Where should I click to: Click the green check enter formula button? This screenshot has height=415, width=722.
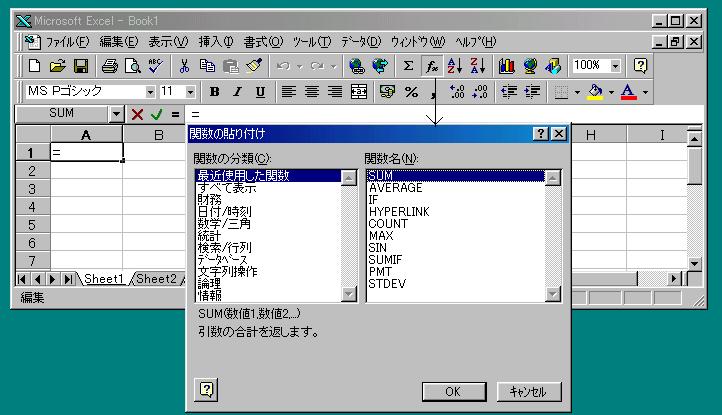pos(157,114)
